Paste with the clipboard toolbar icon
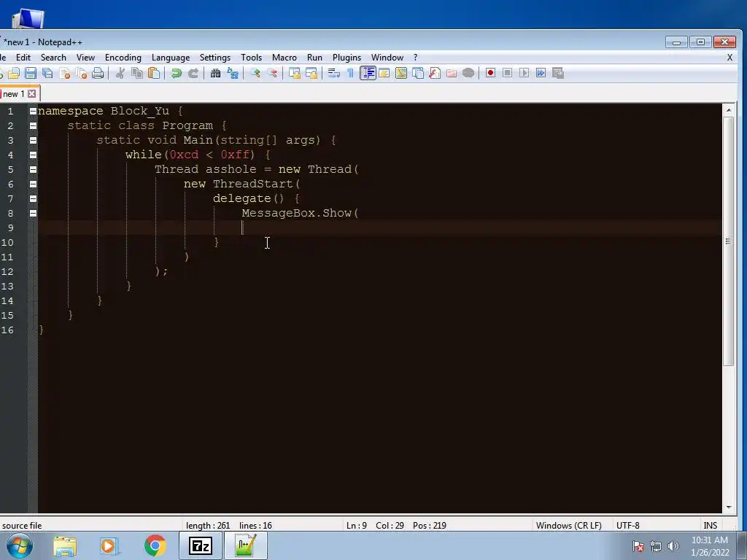The image size is (747, 560). click(x=154, y=73)
